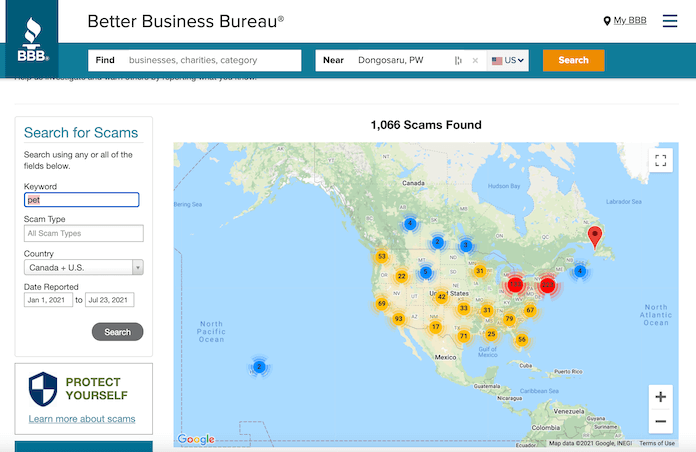This screenshot has height=452, width=696.
Task: Open the All Scam Types field
Action: (x=83, y=233)
